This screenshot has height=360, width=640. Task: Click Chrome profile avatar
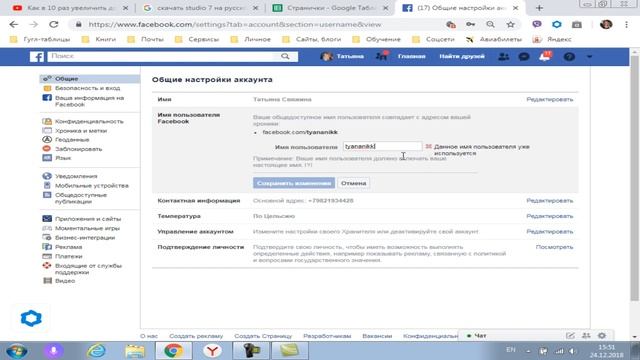click(606, 24)
